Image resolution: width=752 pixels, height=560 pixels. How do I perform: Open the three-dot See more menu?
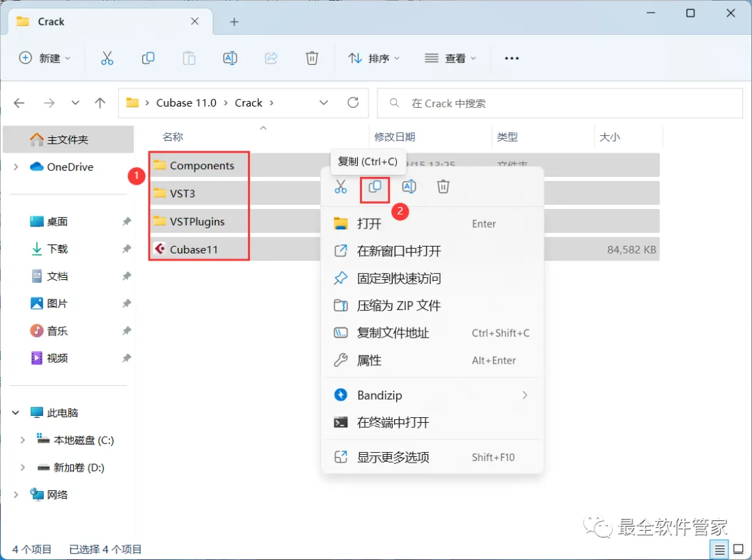[512, 58]
